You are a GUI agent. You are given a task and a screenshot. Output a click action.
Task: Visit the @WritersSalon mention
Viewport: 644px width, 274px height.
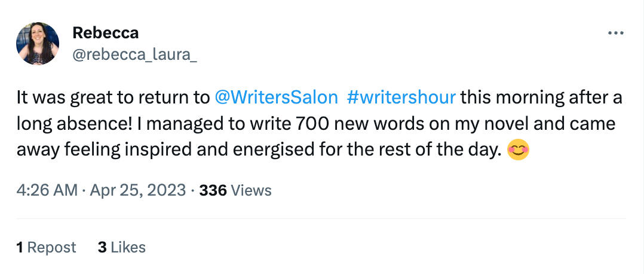click(275, 98)
